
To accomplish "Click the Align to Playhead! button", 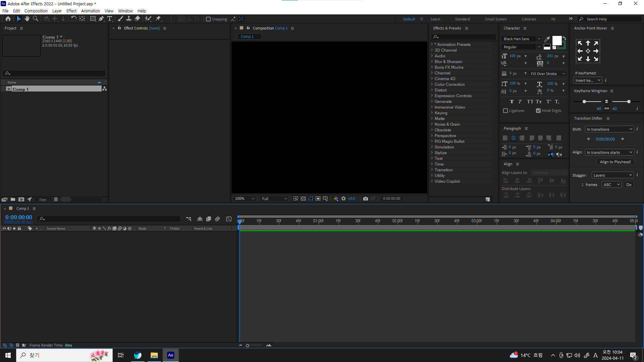I will click(x=615, y=162).
